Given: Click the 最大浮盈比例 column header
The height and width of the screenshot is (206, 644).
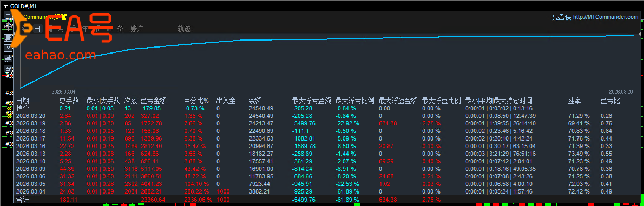Looking at the screenshot, I should [442, 101].
